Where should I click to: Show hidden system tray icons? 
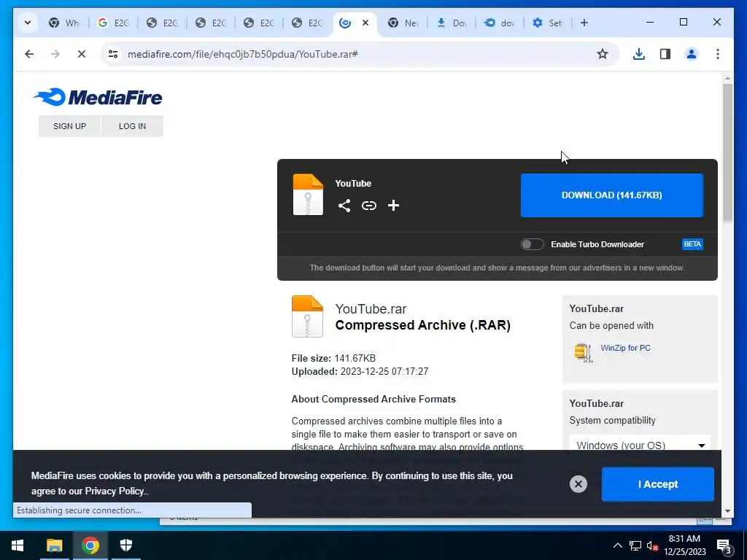click(x=617, y=545)
